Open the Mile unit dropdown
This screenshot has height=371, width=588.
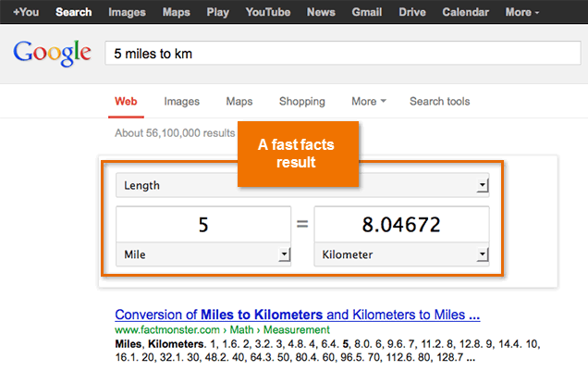203,254
